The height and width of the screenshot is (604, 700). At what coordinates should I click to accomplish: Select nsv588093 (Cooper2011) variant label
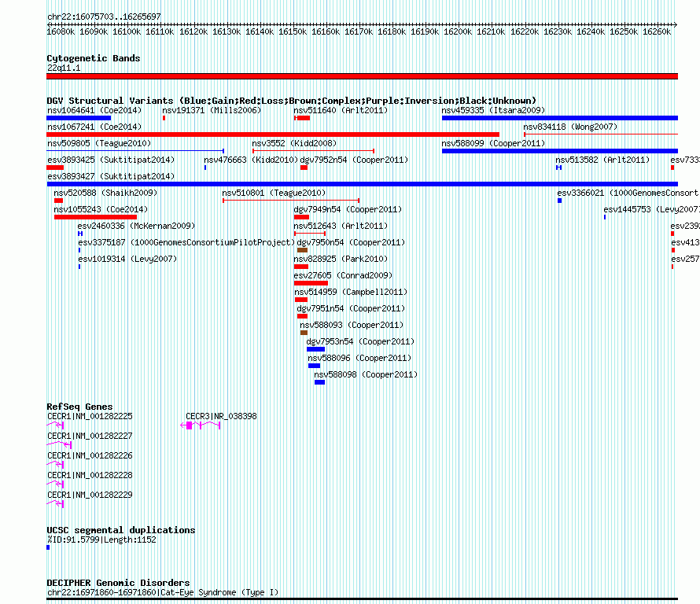(x=352, y=325)
